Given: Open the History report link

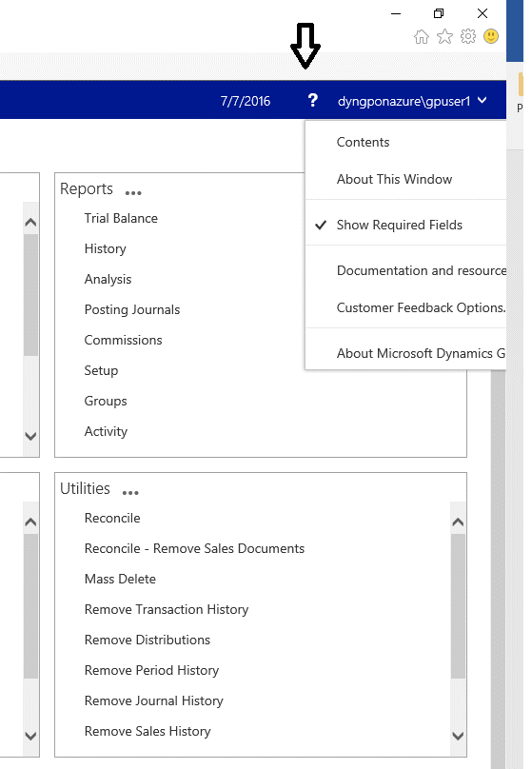Looking at the screenshot, I should (105, 248).
